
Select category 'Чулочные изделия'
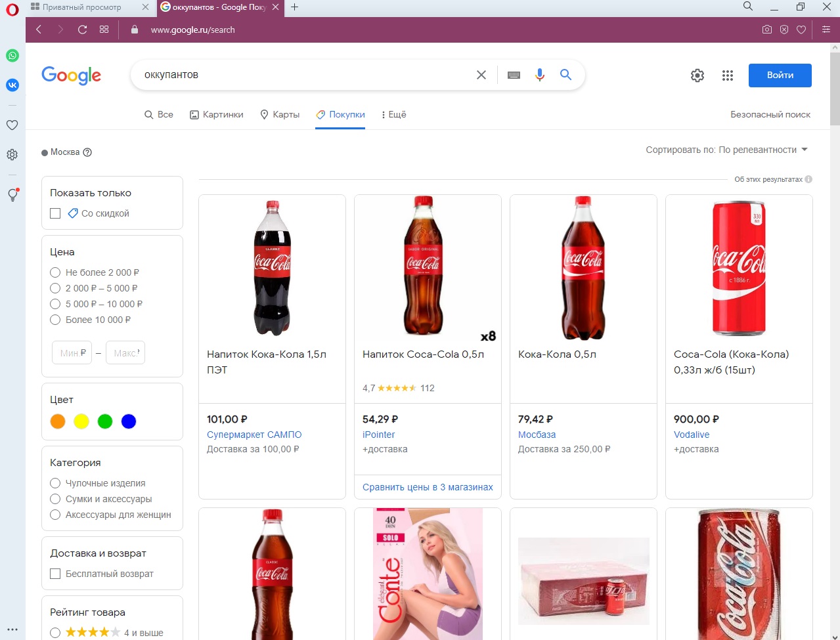click(55, 483)
